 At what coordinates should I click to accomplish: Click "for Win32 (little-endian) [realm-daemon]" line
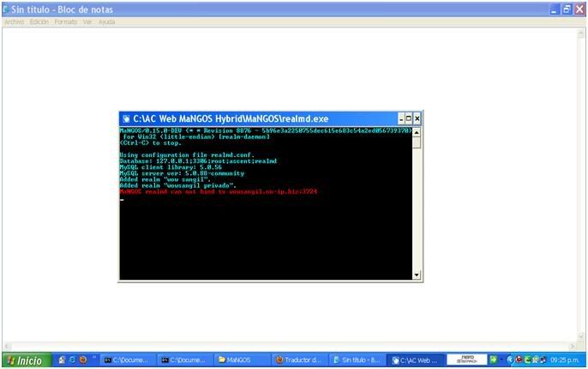click(196, 136)
